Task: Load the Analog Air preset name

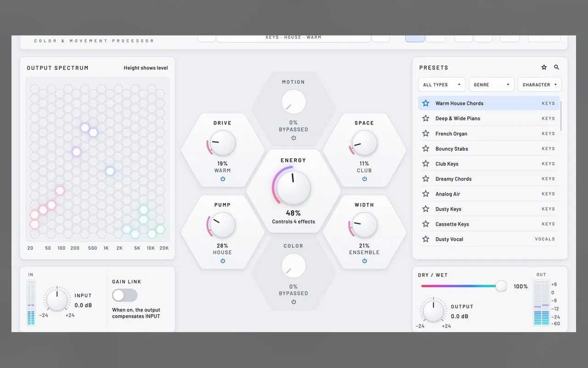Action: coord(447,194)
